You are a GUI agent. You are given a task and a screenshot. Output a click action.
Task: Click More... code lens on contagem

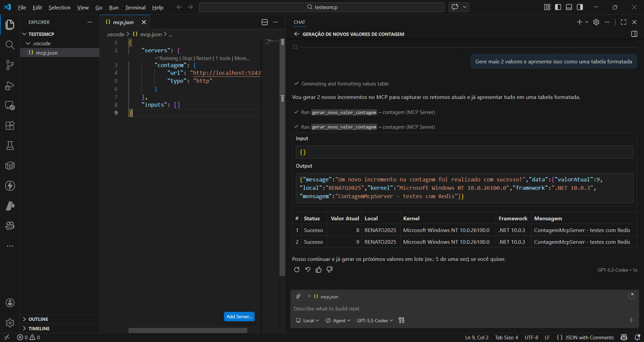tap(242, 58)
